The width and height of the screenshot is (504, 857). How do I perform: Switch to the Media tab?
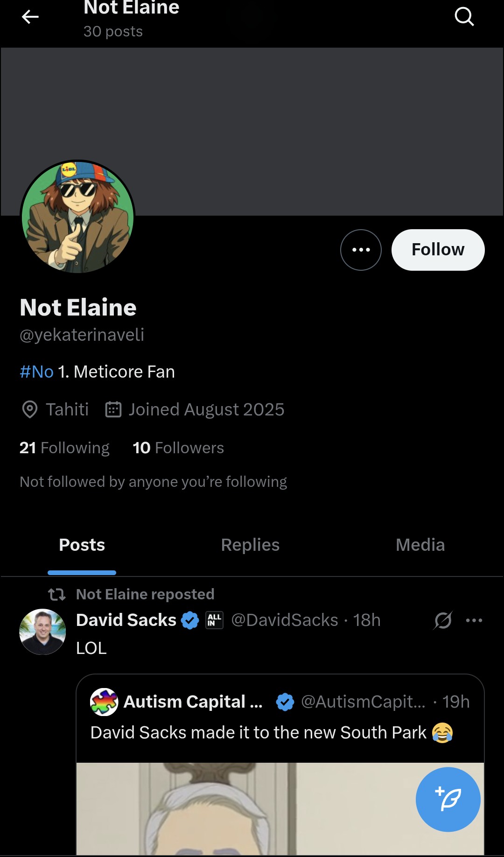pos(420,545)
